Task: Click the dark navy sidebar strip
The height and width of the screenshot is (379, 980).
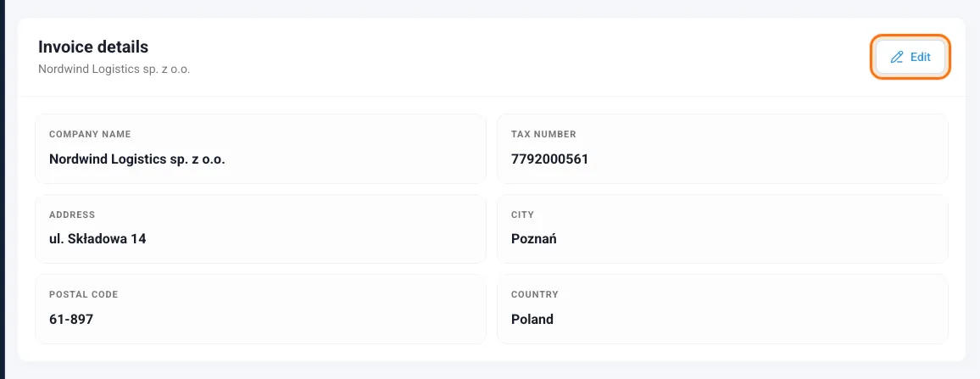Action: tap(2, 190)
